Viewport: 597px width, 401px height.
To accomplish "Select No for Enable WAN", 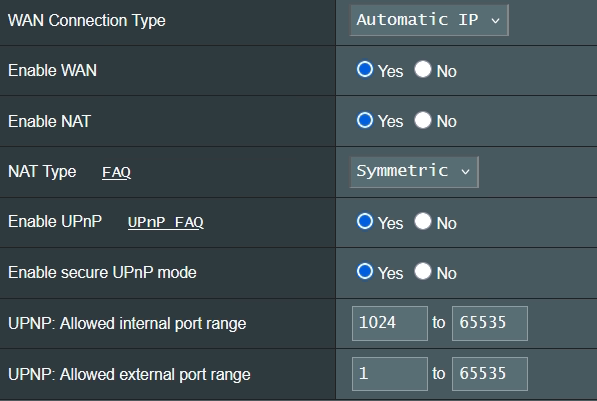I will click(423, 69).
